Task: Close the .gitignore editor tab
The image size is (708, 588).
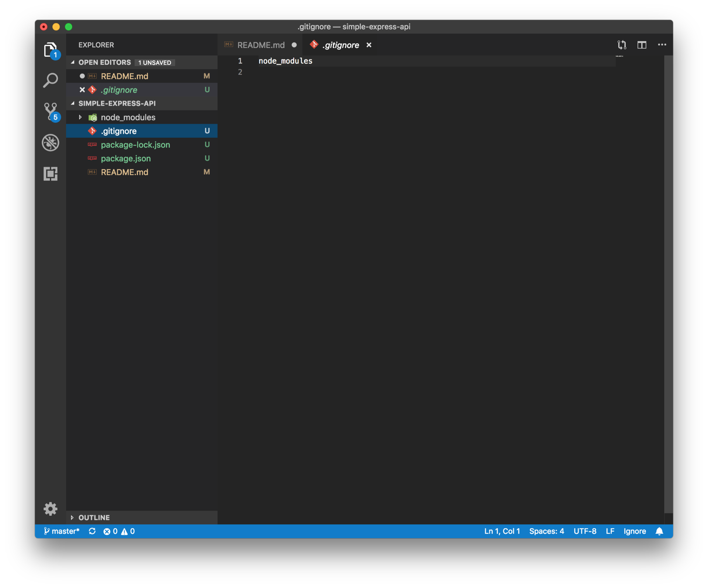Action: click(x=369, y=45)
